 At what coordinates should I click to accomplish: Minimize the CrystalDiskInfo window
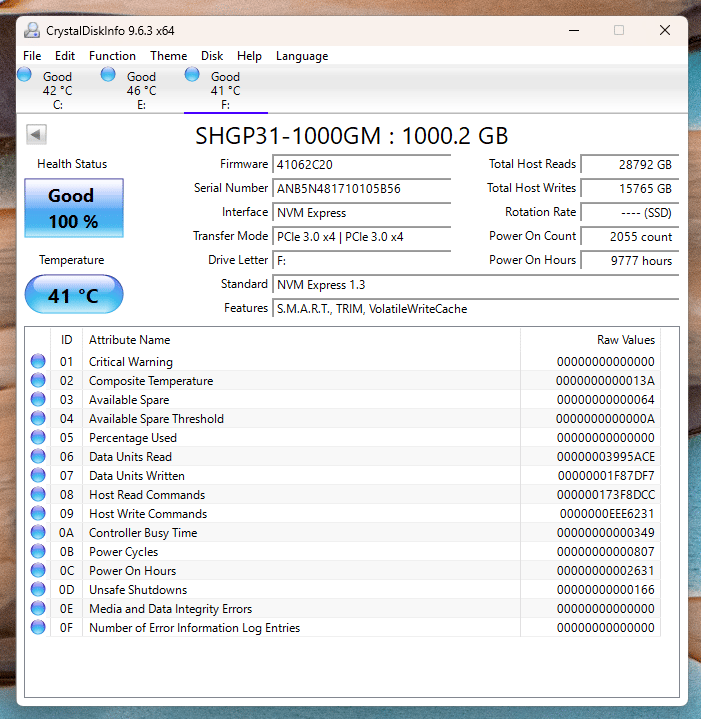click(x=574, y=30)
